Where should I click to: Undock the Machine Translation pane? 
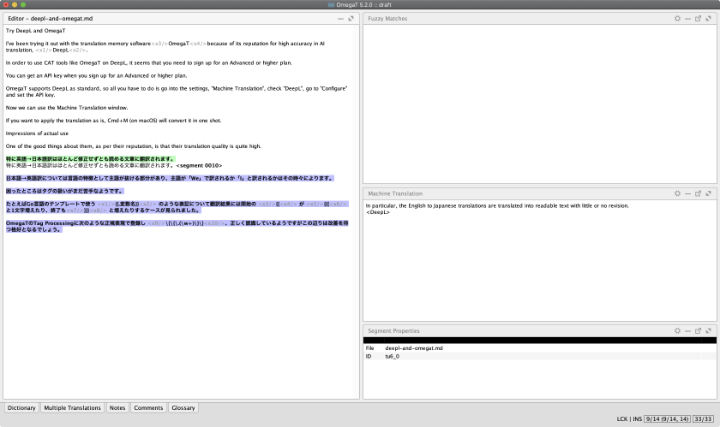click(698, 193)
